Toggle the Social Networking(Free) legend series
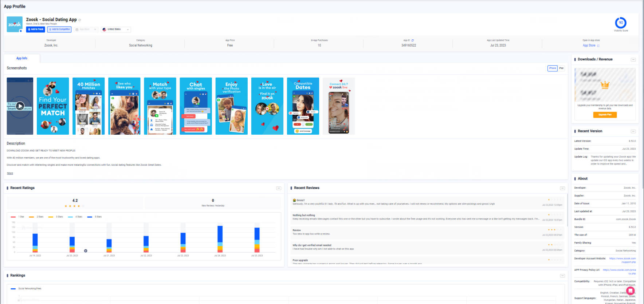This screenshot has width=644, height=304. (26, 288)
